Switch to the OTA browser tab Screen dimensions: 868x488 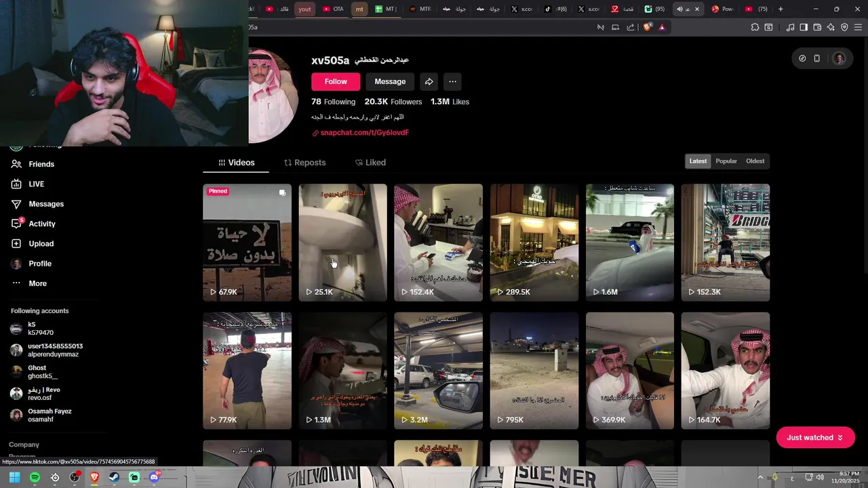click(333, 9)
